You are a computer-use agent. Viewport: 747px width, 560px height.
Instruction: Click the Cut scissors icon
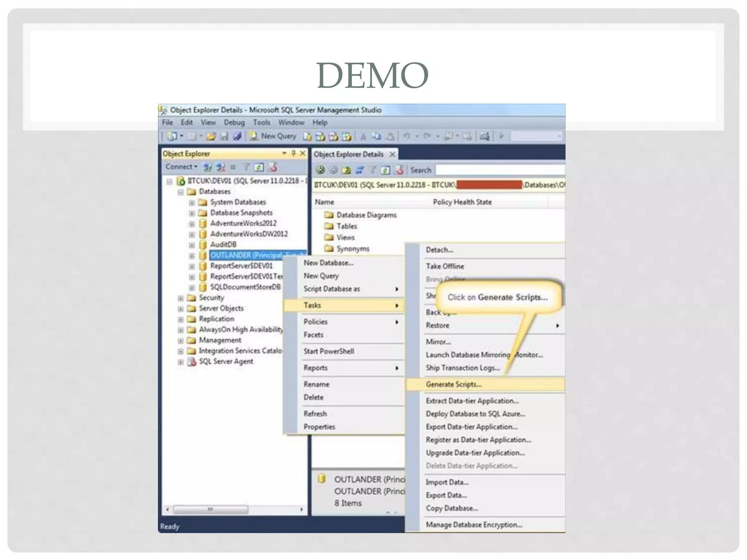point(363,137)
